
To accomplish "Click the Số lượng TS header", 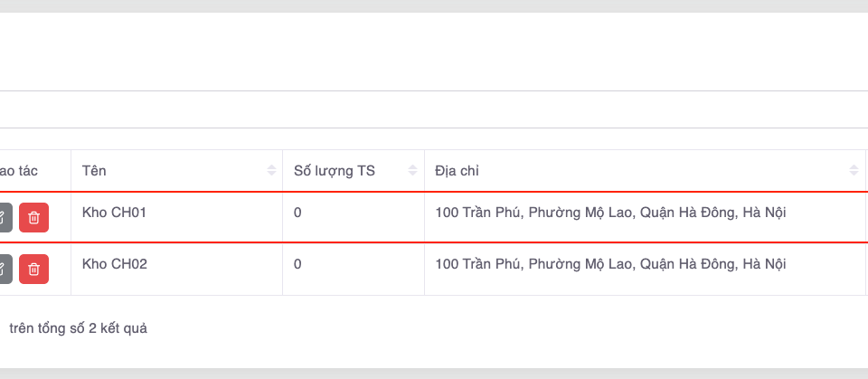I will (x=335, y=171).
